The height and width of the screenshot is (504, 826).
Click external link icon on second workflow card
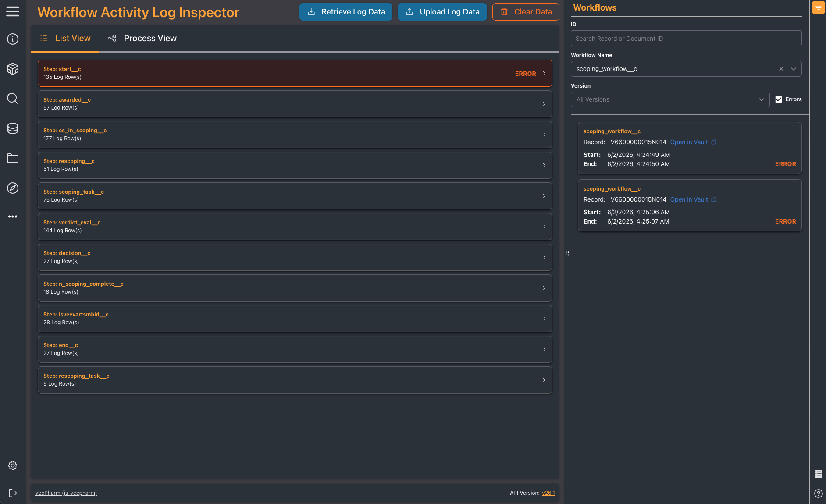click(x=714, y=199)
